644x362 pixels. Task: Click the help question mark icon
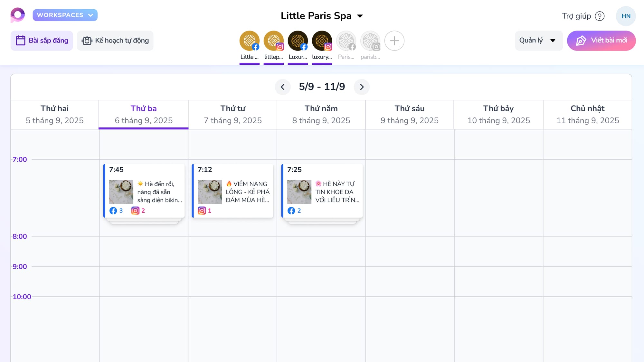[x=600, y=16]
